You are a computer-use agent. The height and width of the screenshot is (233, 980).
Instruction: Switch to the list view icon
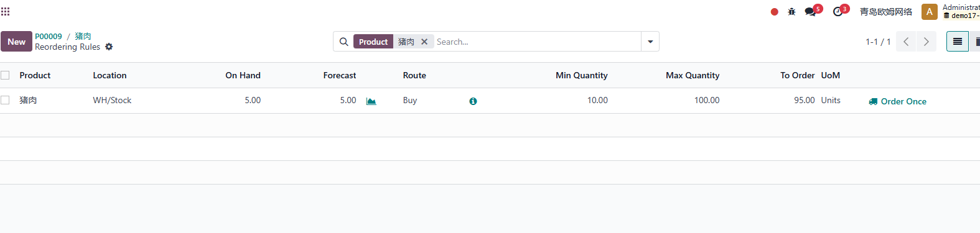tap(958, 42)
